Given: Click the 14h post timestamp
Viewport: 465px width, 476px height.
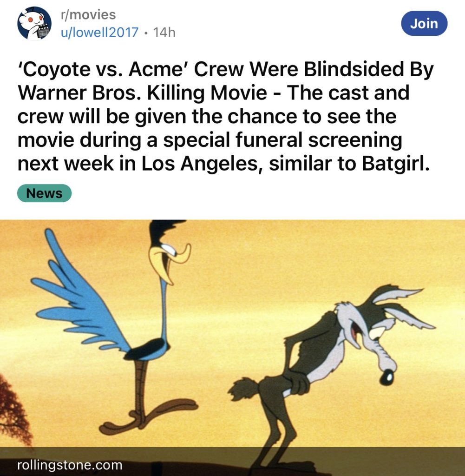Looking at the screenshot, I should pos(164,32).
